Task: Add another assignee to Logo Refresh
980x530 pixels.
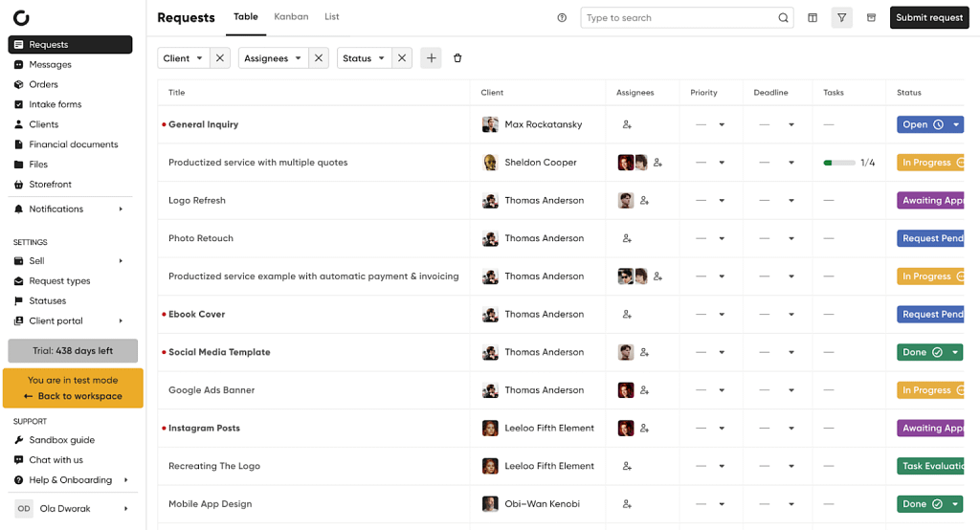Action: tap(644, 201)
